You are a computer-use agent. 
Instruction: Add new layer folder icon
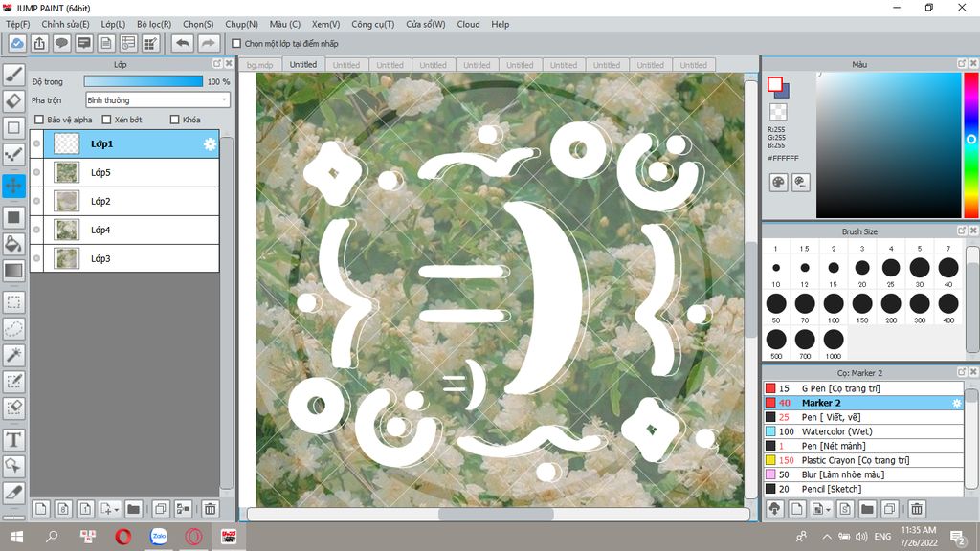(133, 509)
